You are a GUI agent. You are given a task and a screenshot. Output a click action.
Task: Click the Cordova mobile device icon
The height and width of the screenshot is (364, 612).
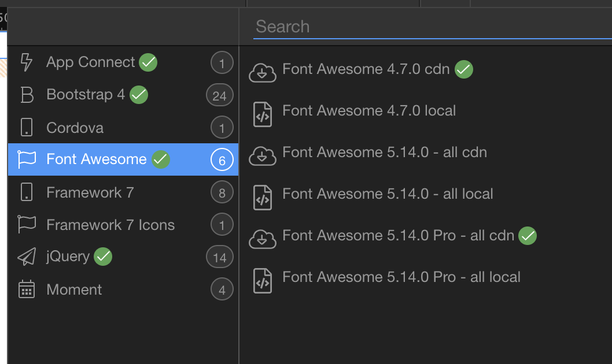coord(27,127)
